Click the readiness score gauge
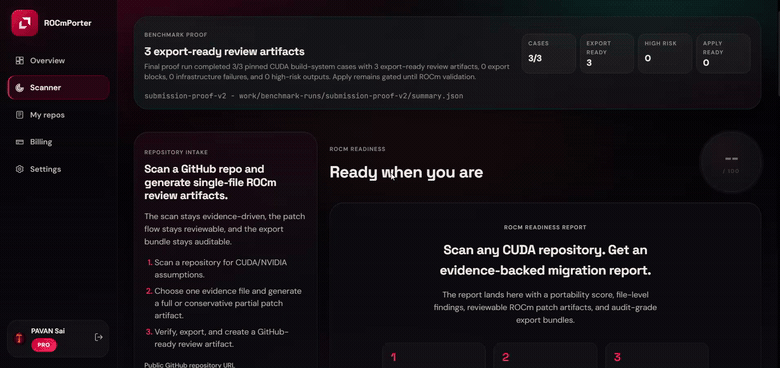 tap(731, 163)
